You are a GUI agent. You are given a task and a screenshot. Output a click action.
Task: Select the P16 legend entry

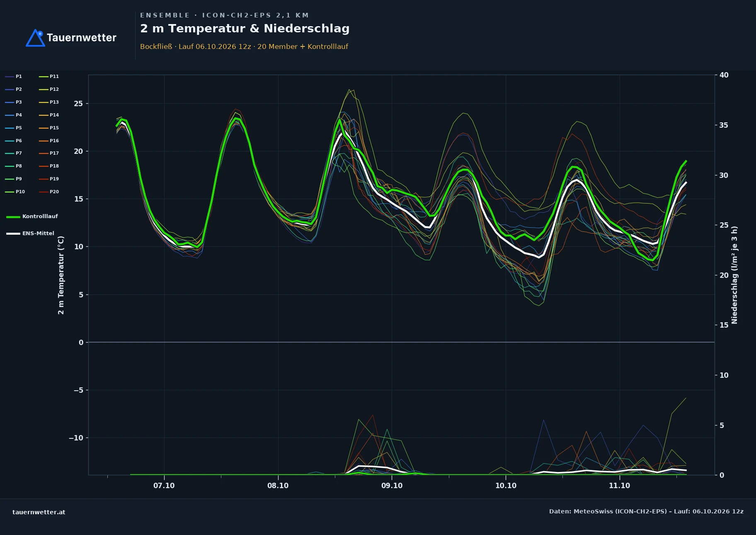pos(49,141)
